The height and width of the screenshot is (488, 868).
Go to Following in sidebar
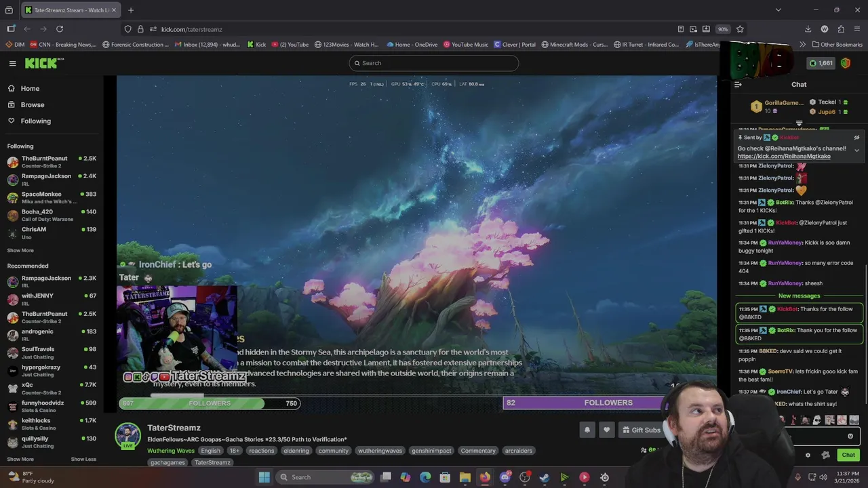[29, 121]
